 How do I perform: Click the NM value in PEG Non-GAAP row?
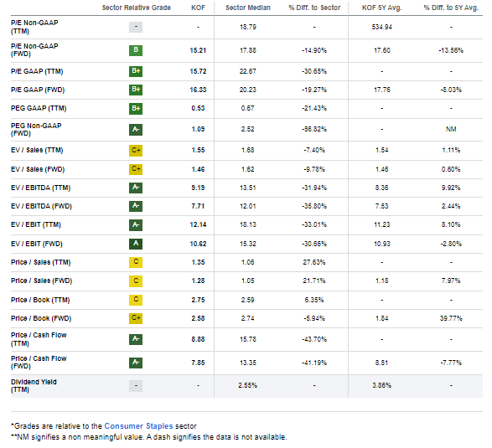coord(451,130)
